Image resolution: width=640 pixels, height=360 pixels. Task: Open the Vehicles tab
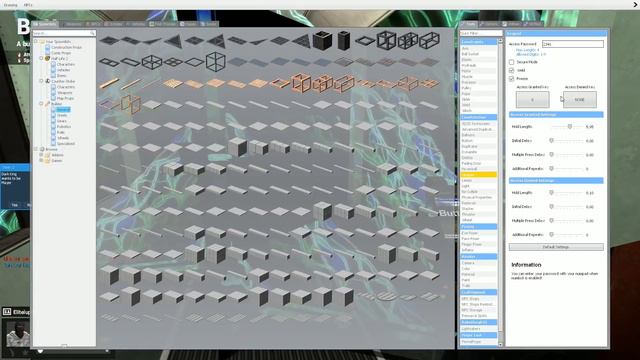click(x=136, y=24)
